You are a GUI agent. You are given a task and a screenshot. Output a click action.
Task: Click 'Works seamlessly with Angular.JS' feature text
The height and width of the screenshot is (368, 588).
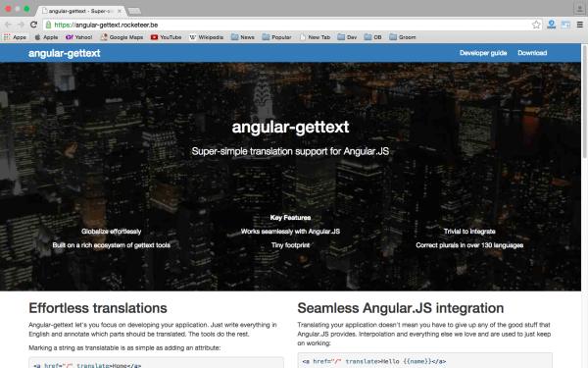click(290, 232)
